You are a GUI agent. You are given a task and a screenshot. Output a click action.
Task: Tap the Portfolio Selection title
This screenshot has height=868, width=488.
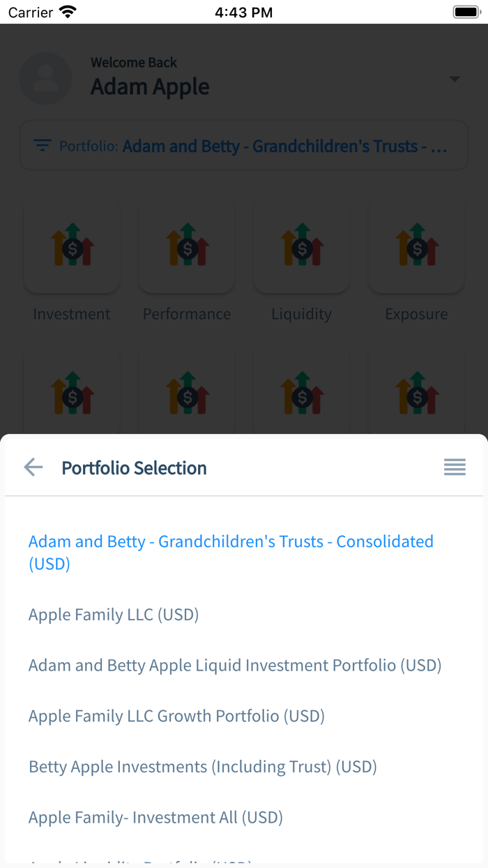point(134,467)
